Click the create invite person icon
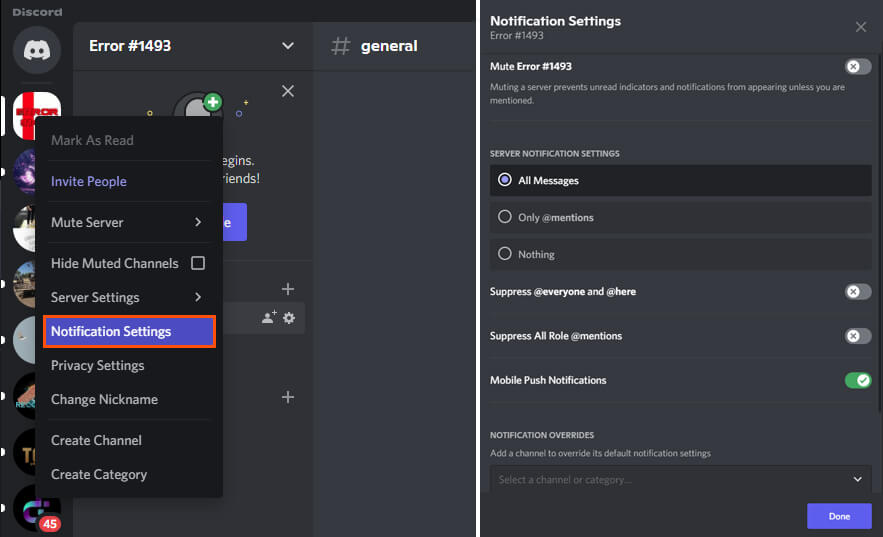Image resolution: width=883 pixels, height=537 pixels. [x=269, y=318]
